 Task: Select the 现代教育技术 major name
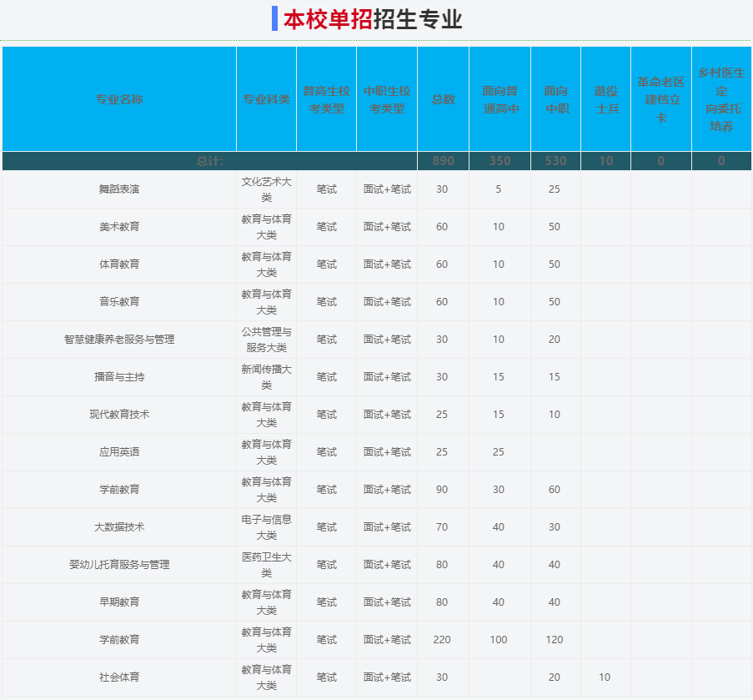tap(119, 414)
